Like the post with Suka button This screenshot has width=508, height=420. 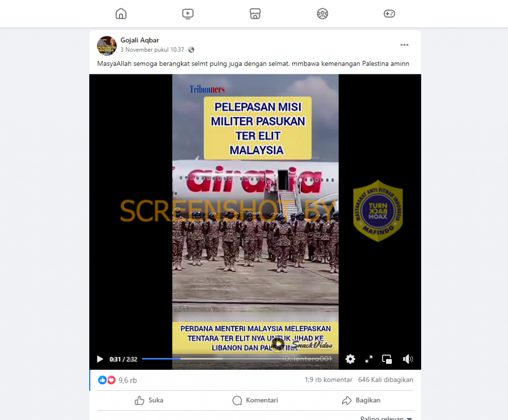[x=149, y=401]
